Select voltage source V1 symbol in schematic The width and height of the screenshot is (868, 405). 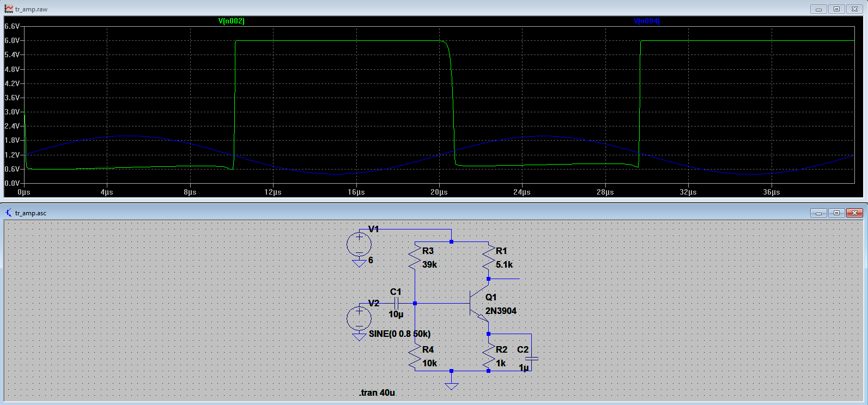(x=359, y=244)
